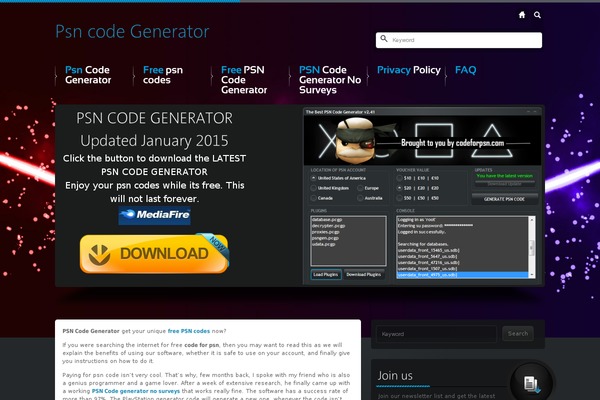
Task: Click the 'Updated January 2015' heading
Action: (x=154, y=140)
